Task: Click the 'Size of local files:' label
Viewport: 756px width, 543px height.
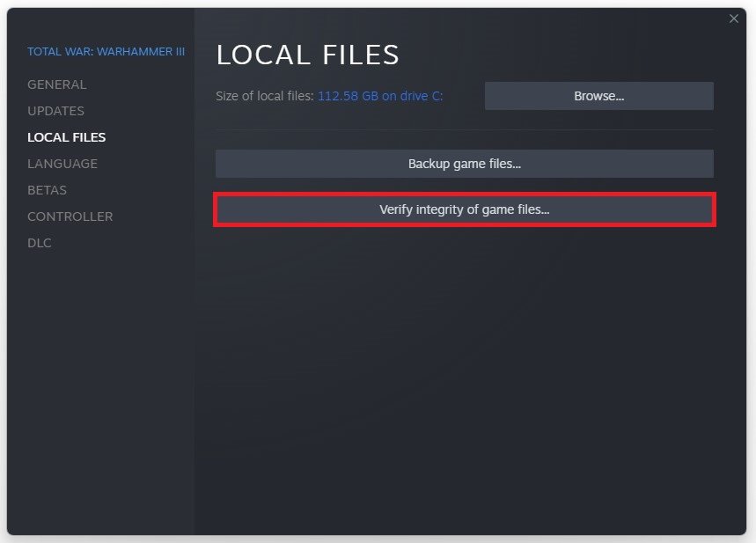Action: pos(265,96)
